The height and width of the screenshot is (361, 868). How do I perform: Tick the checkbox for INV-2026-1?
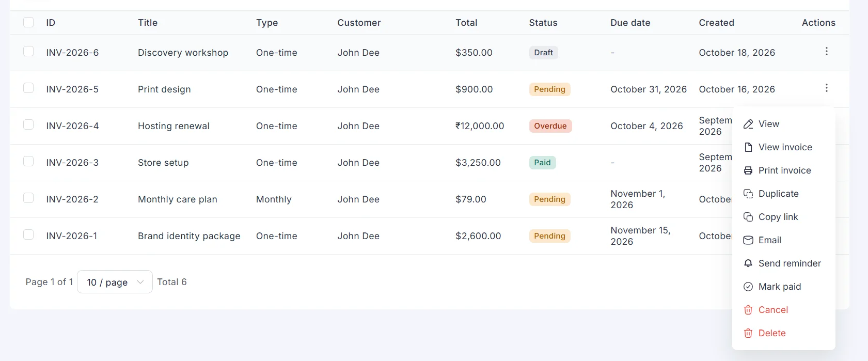[28, 234]
